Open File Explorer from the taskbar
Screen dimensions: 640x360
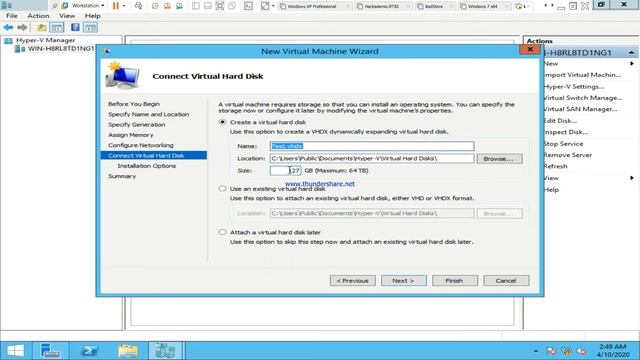pyautogui.click(x=128, y=351)
